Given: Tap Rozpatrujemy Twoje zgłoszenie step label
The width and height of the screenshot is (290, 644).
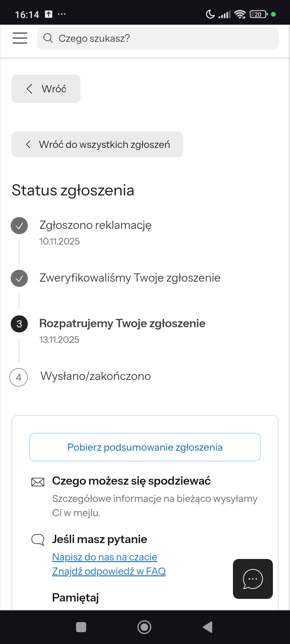Looking at the screenshot, I should click(x=122, y=323).
